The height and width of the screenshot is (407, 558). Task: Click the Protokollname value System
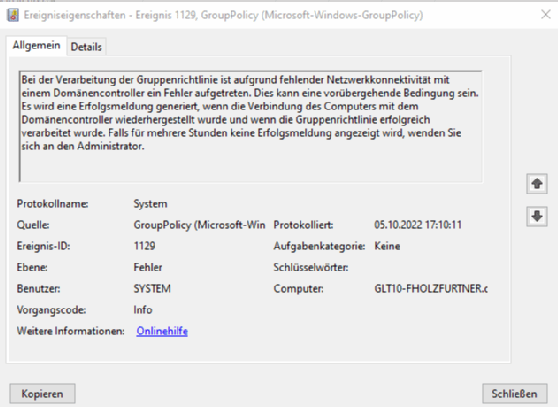pos(150,204)
